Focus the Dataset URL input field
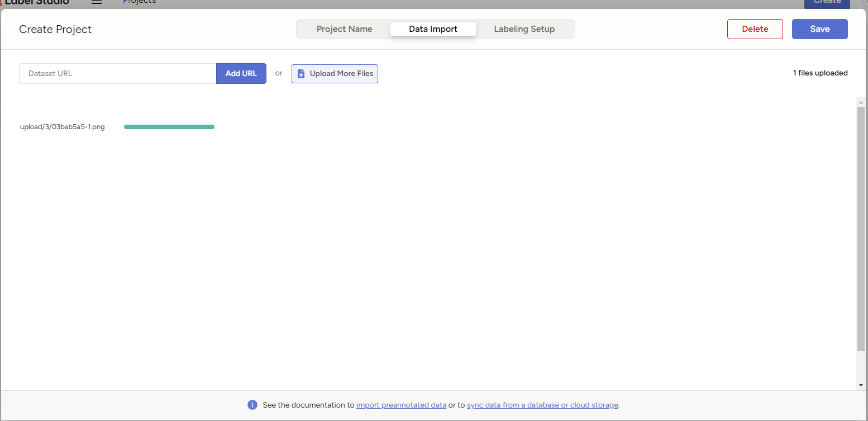This screenshot has width=868, height=421. (118, 73)
